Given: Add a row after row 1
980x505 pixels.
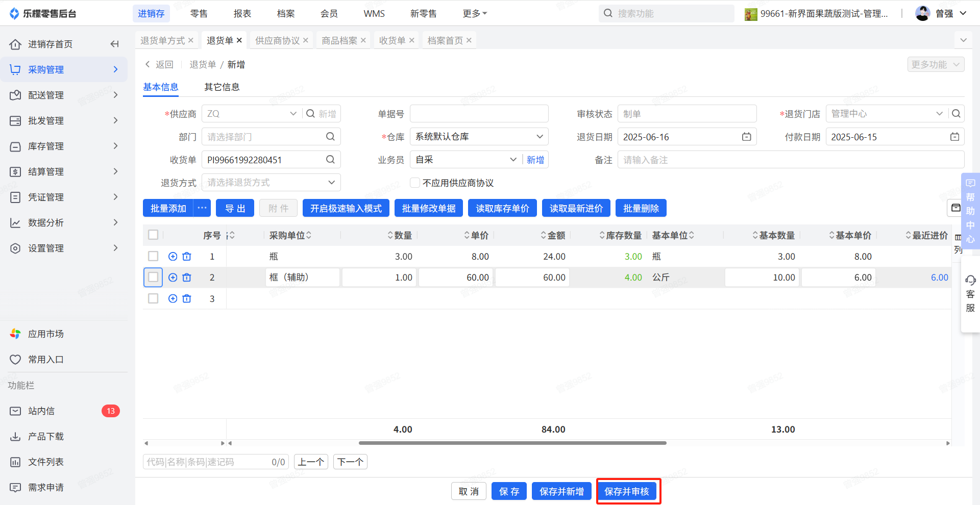Looking at the screenshot, I should (173, 257).
